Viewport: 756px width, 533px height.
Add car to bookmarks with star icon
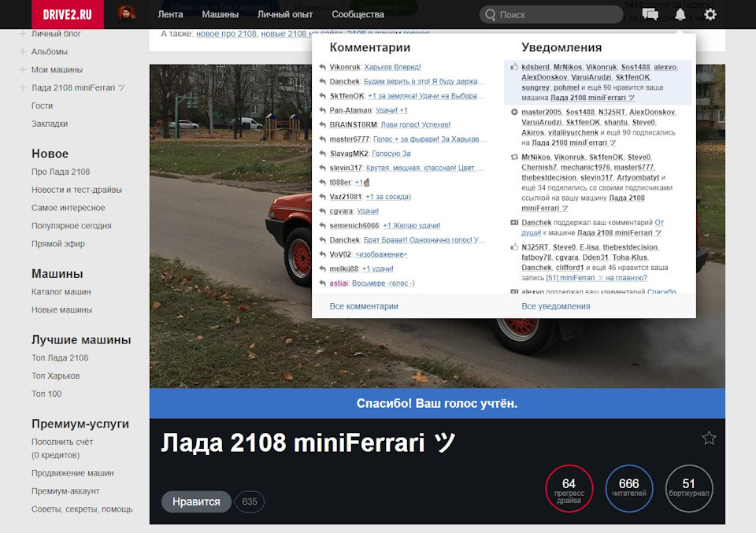[709, 438]
